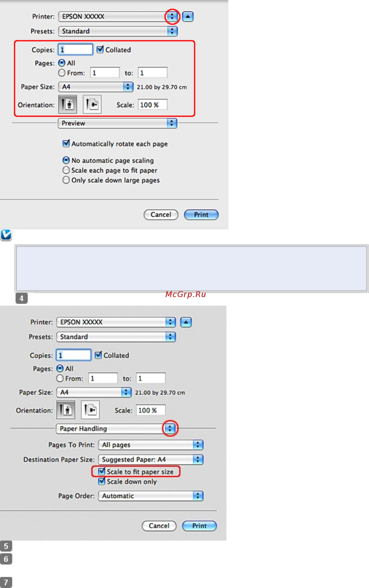369x588 pixels.
Task: Click the step 4 number icon
Action: pos(21,298)
